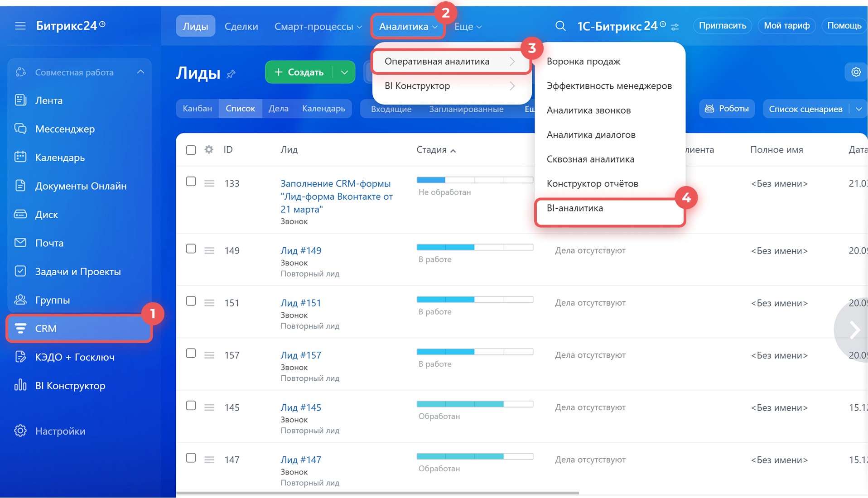This screenshot has height=498, width=868.
Task: Open the gear settings icon at top right
Action: 856,72
